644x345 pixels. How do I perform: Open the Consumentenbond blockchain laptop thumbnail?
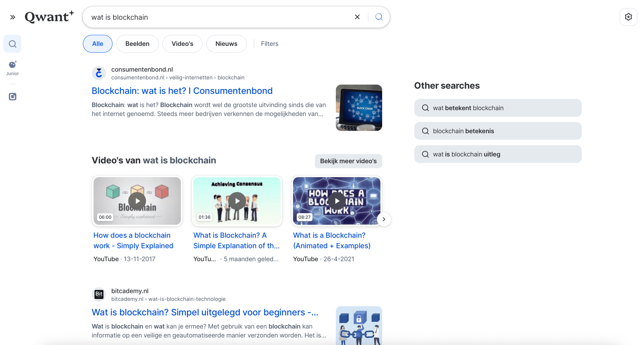point(359,108)
